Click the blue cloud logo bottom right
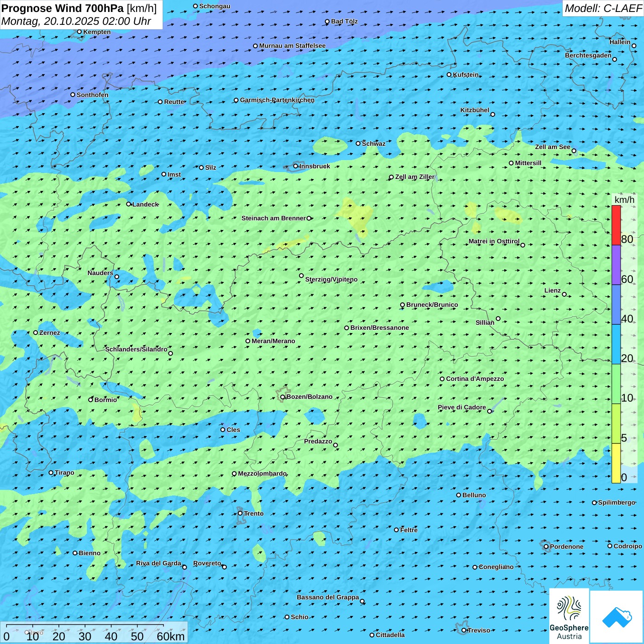Viewport: 644px width, 644px height. pos(616,616)
